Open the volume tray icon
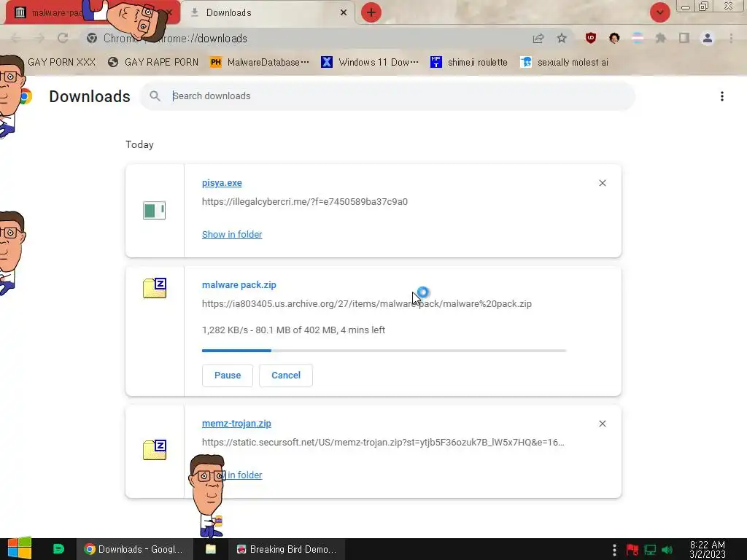Screen dimensions: 747x560 coord(667,550)
